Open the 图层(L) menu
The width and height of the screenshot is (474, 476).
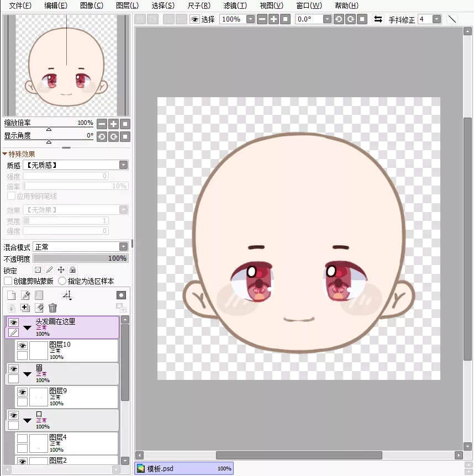(x=127, y=6)
